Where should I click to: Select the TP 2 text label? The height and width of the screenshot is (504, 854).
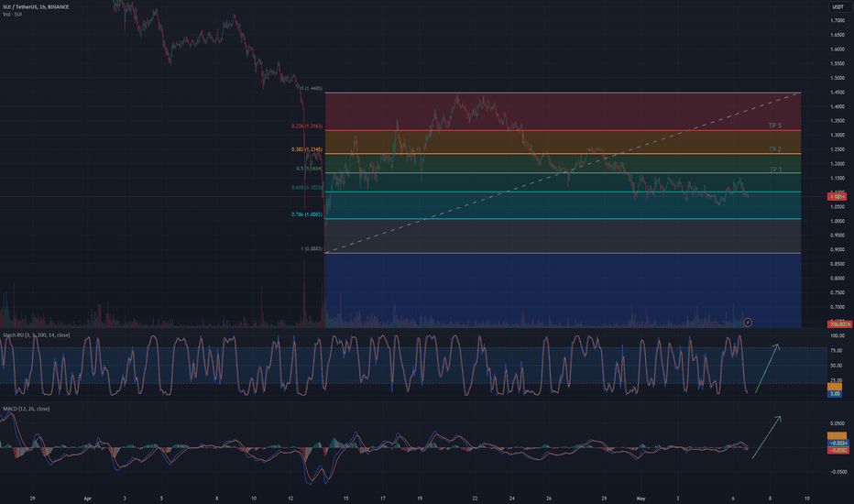[774, 149]
